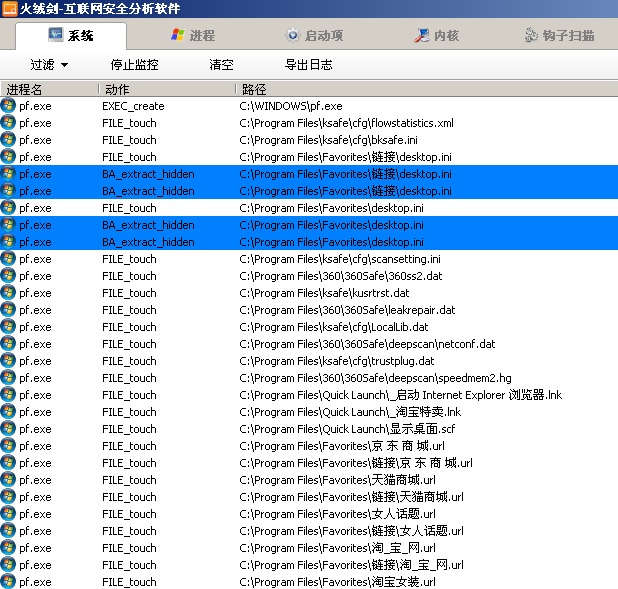Select the ksafe\cfg\trustplug.dat path
Viewport: 618px width, 589px height.
[337, 361]
